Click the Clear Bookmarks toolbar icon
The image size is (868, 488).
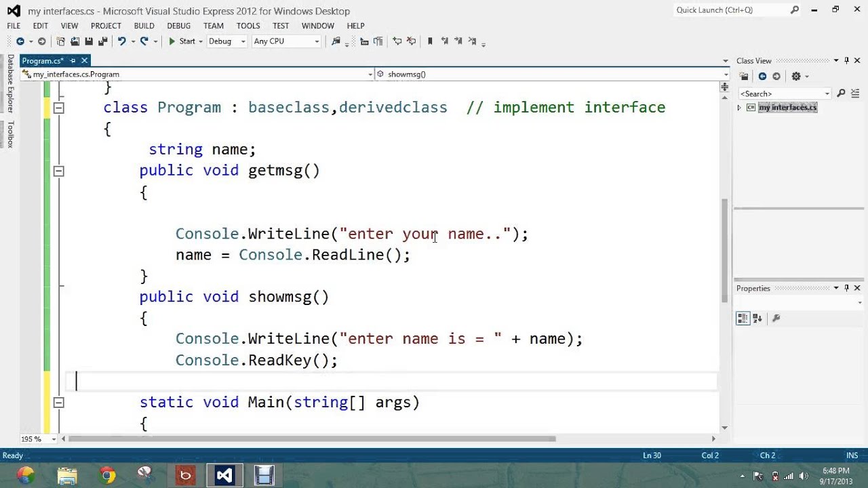pyautogui.click(x=473, y=41)
